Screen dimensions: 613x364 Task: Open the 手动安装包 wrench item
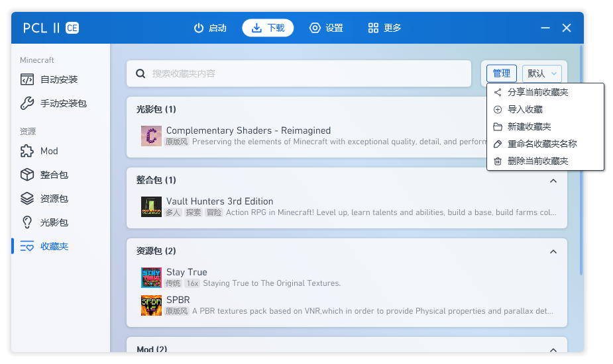(63, 103)
